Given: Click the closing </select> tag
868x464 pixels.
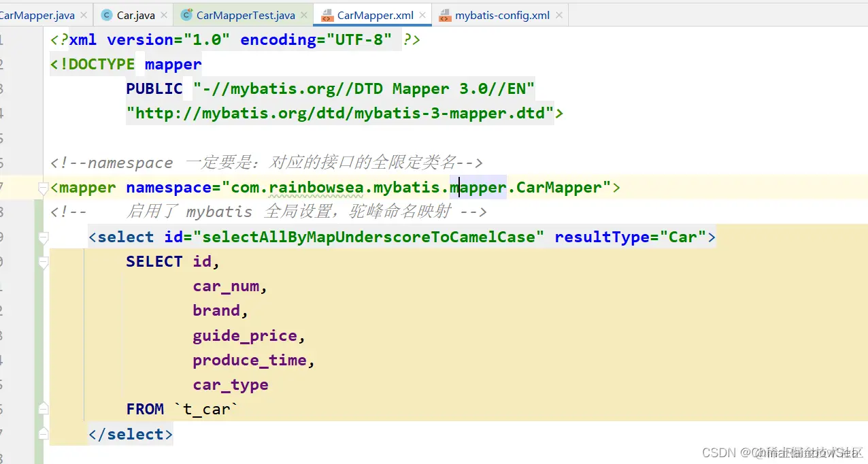Looking at the screenshot, I should (x=131, y=434).
